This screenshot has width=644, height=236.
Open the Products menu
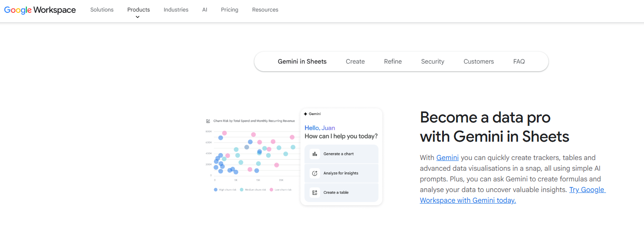coord(139,10)
